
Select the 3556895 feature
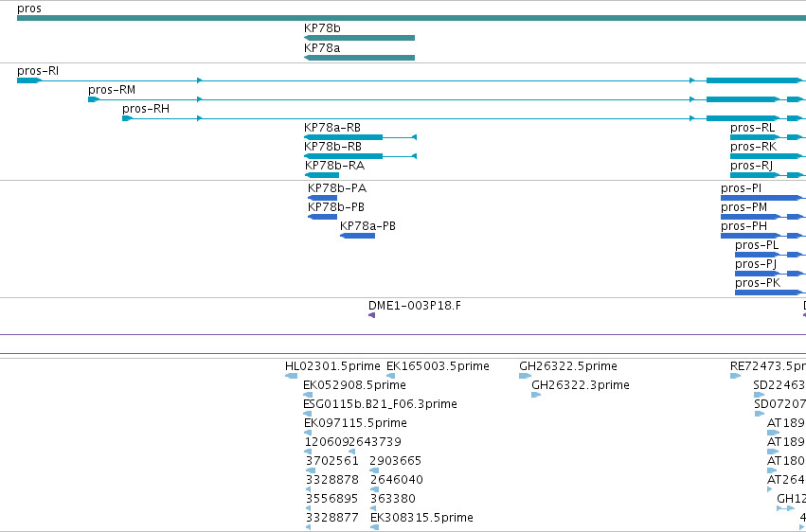click(x=309, y=509)
